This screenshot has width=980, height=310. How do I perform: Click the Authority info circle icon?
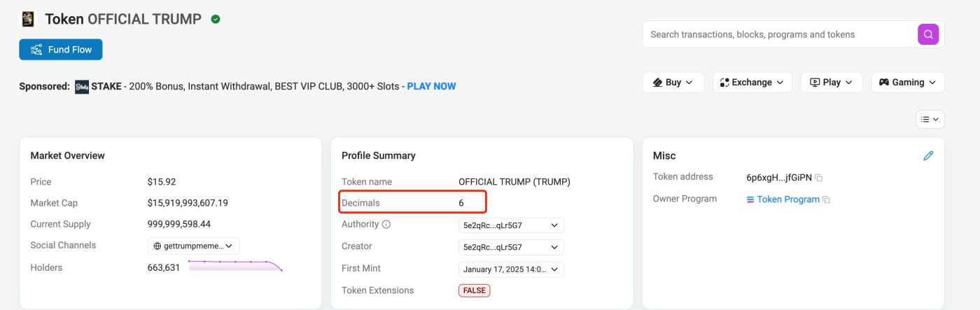coord(386,225)
